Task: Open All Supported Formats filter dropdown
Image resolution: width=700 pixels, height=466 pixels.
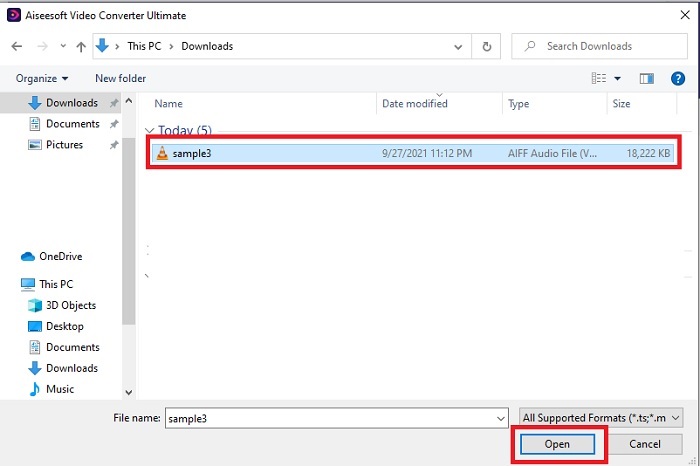Action: 601,418
